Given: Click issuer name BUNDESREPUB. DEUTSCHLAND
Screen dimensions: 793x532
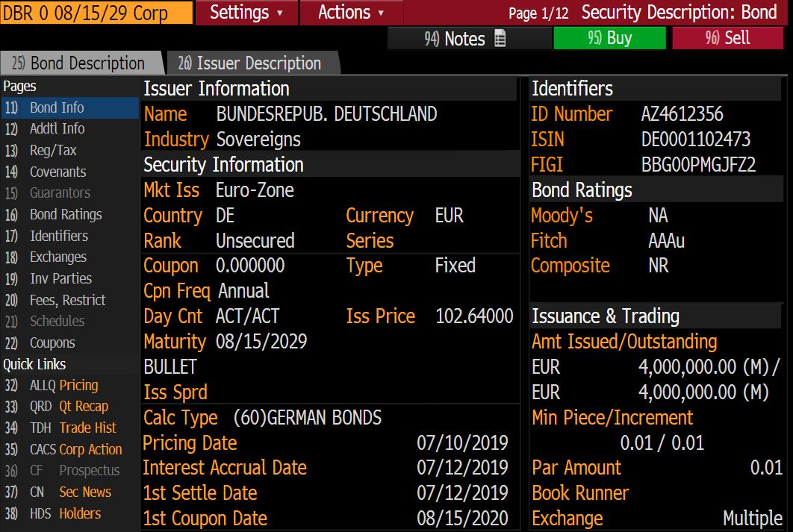Looking at the screenshot, I should (x=327, y=114).
